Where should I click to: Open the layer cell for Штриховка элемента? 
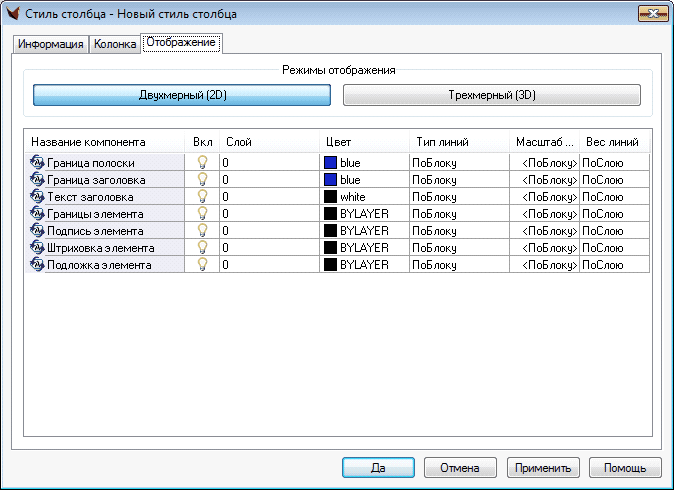(x=269, y=248)
